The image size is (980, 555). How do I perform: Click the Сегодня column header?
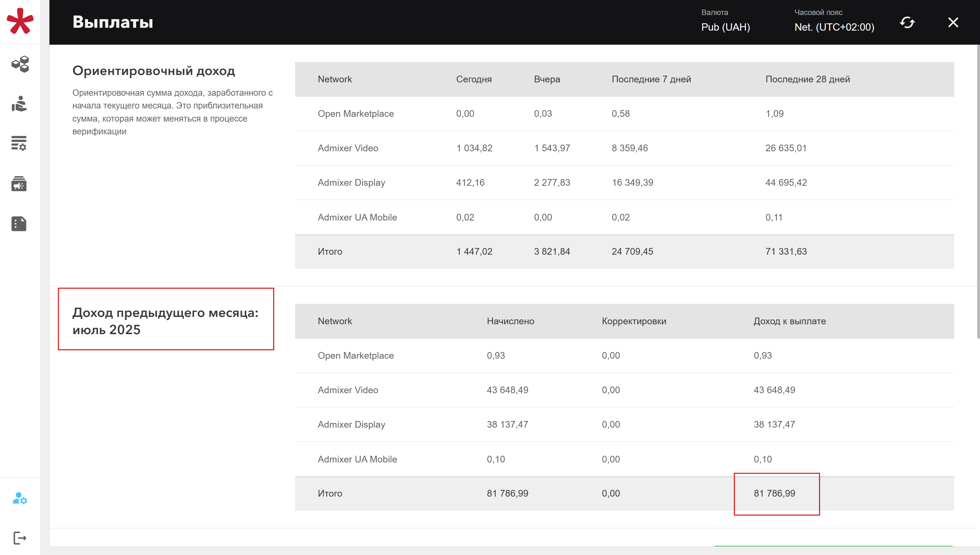pyautogui.click(x=474, y=79)
